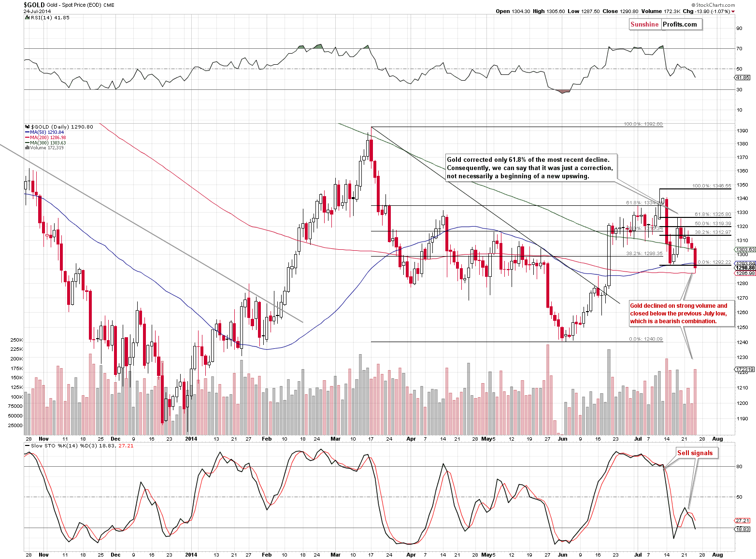
Task: Click the SunshineProfits.com logo
Action: coord(665,25)
